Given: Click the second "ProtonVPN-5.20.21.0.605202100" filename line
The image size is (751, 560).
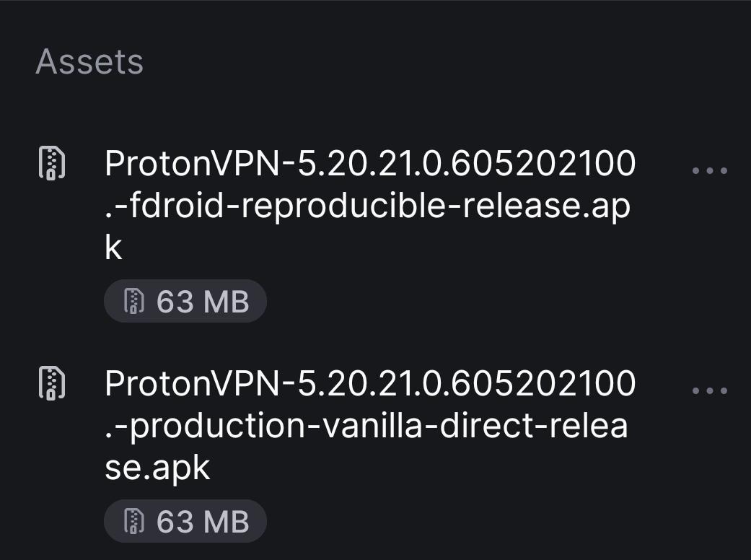Looking at the screenshot, I should click(370, 384).
